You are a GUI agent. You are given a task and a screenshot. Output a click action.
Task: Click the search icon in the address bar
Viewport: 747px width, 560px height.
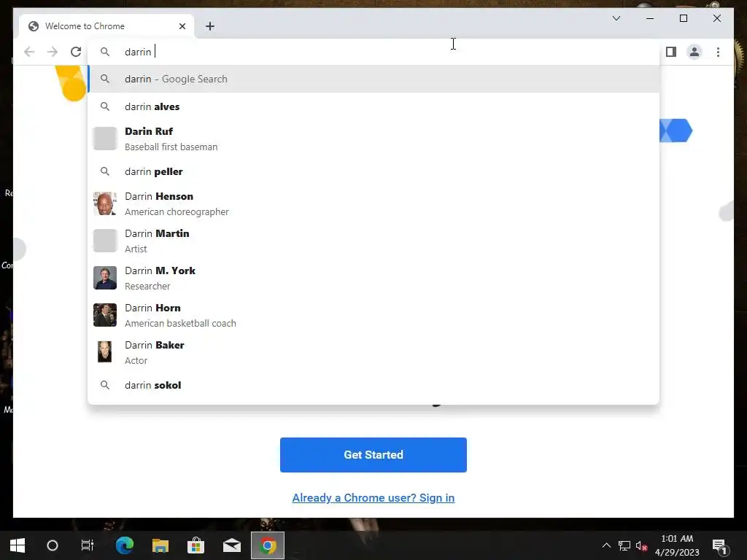coord(105,52)
